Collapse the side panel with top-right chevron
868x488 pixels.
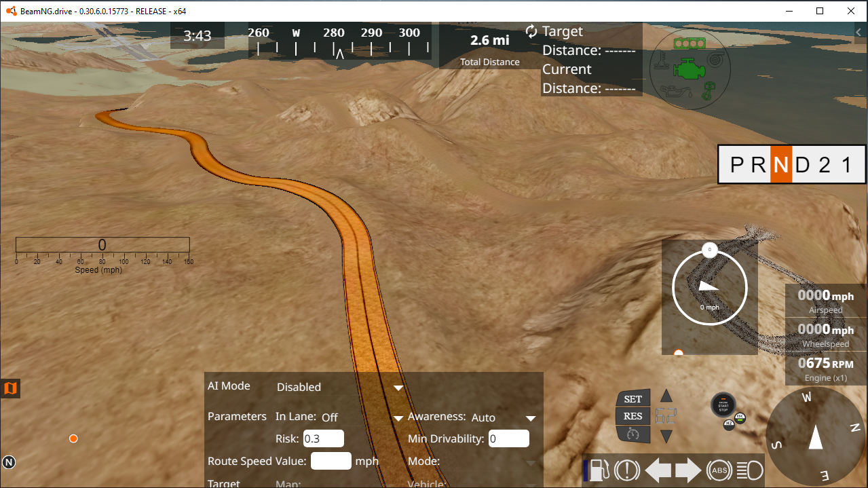point(858,32)
